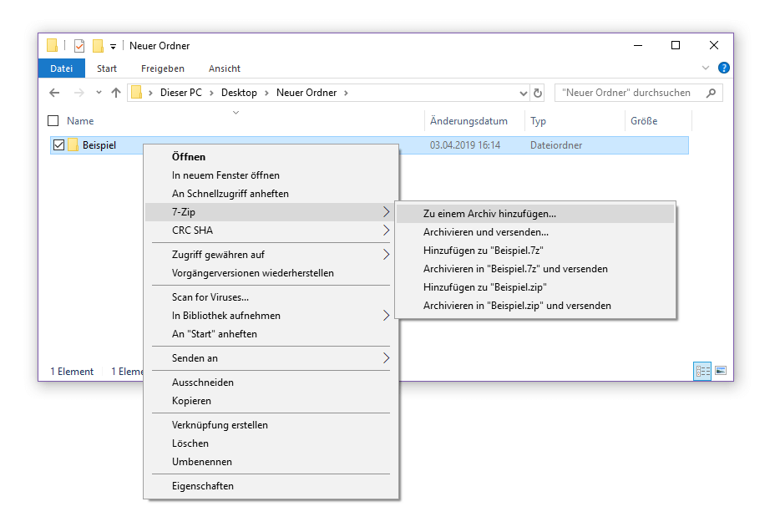The width and height of the screenshot is (780, 532).
Task: Click the New Folder quick access icon
Action: click(x=98, y=46)
